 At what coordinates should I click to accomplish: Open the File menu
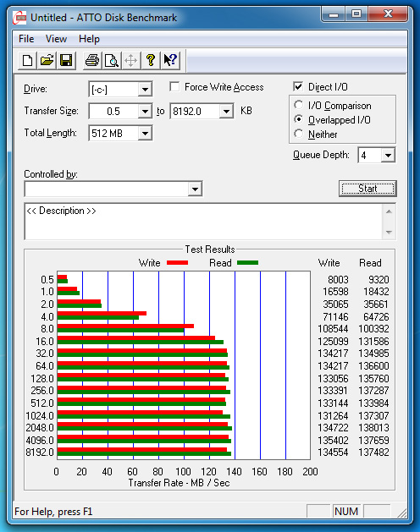pos(26,39)
